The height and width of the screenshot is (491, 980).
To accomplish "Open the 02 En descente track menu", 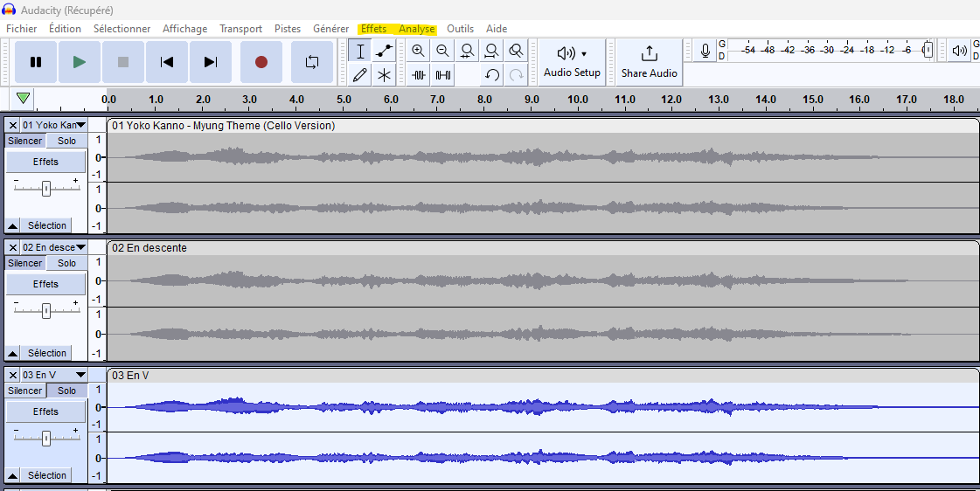I will [54, 247].
